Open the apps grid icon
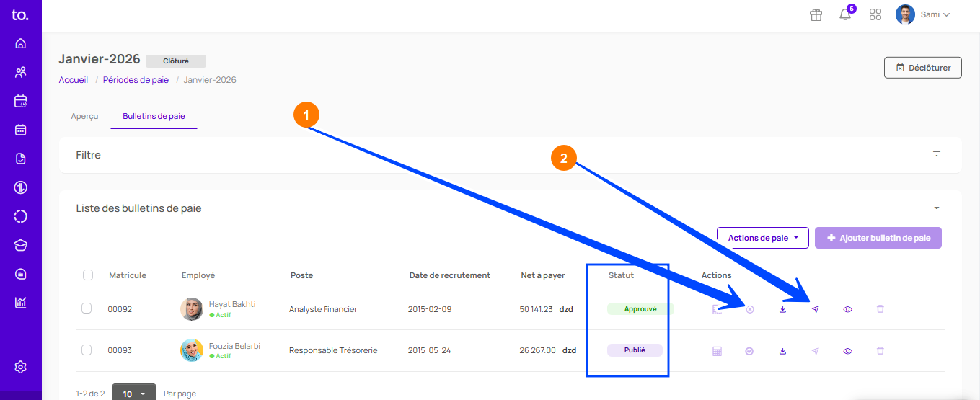Image resolution: width=980 pixels, height=400 pixels. pos(875,14)
